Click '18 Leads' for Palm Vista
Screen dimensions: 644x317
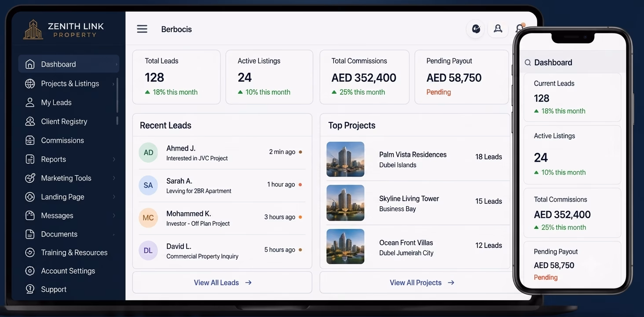tap(489, 157)
